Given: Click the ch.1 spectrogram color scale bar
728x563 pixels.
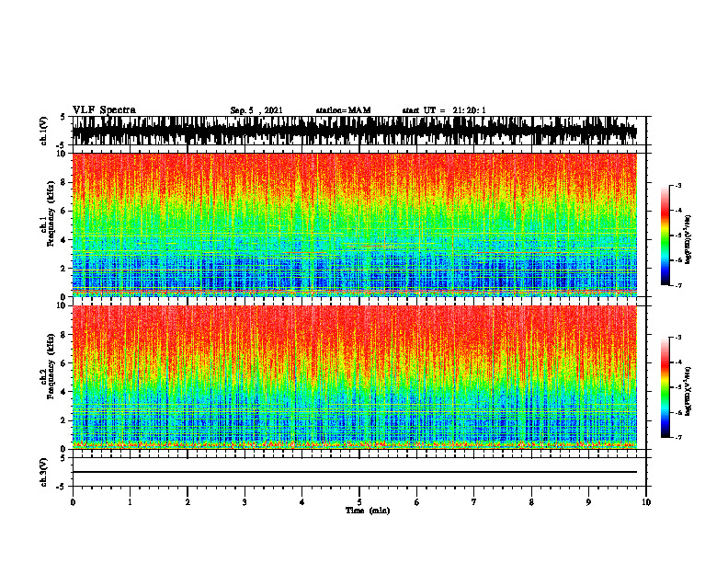Looking at the screenshot, I should (665, 236).
